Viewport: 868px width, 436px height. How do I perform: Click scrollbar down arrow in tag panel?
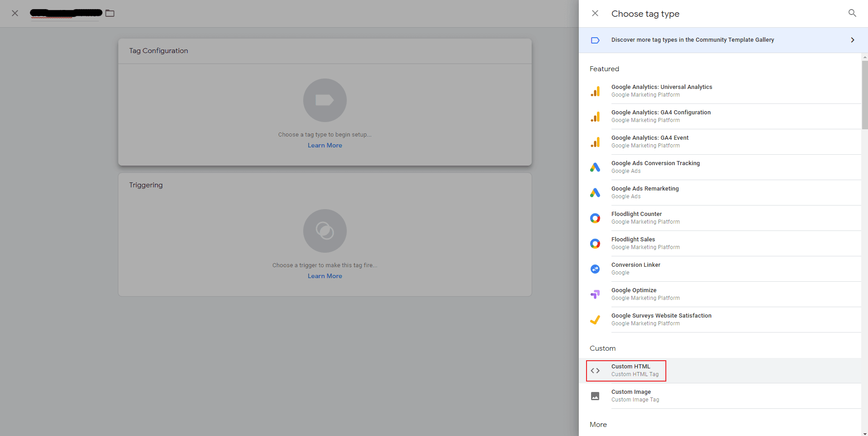(x=865, y=433)
